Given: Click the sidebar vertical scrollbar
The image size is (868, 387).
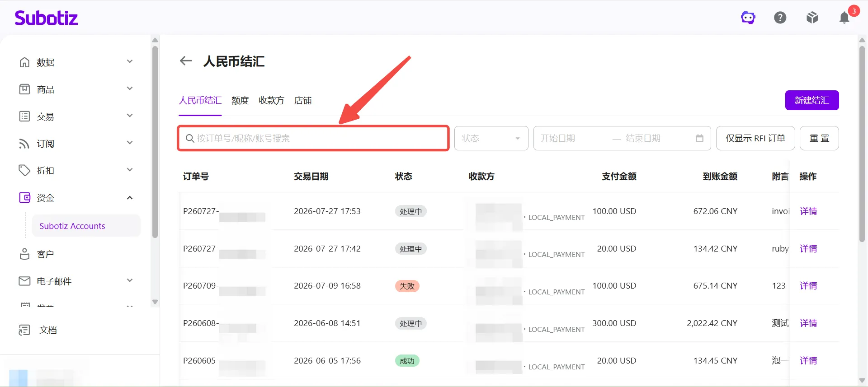Looking at the screenshot, I should tap(155, 142).
